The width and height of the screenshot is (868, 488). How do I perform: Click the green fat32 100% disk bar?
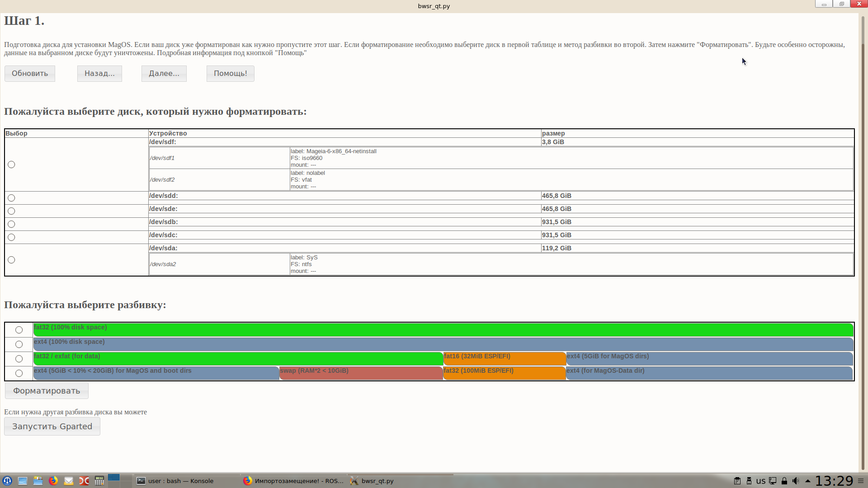click(x=443, y=330)
